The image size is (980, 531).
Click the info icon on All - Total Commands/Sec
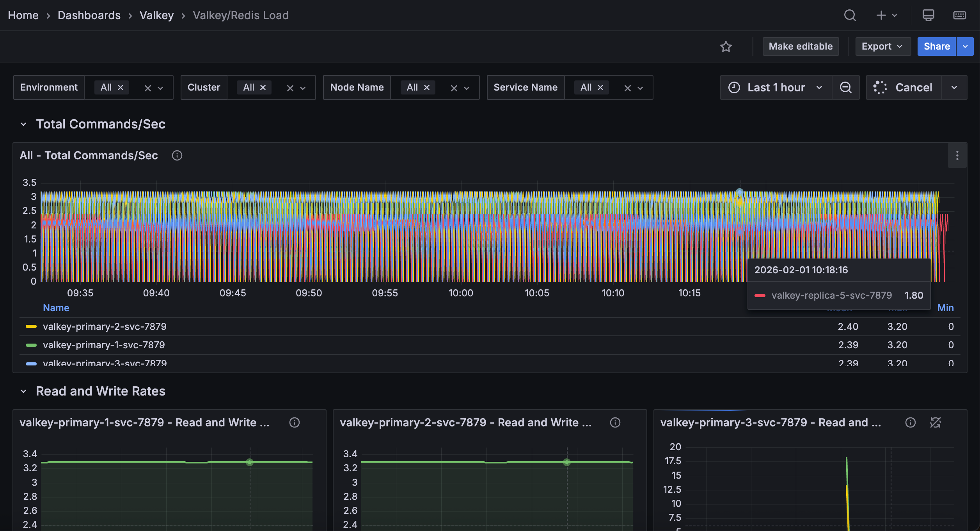pyautogui.click(x=177, y=155)
